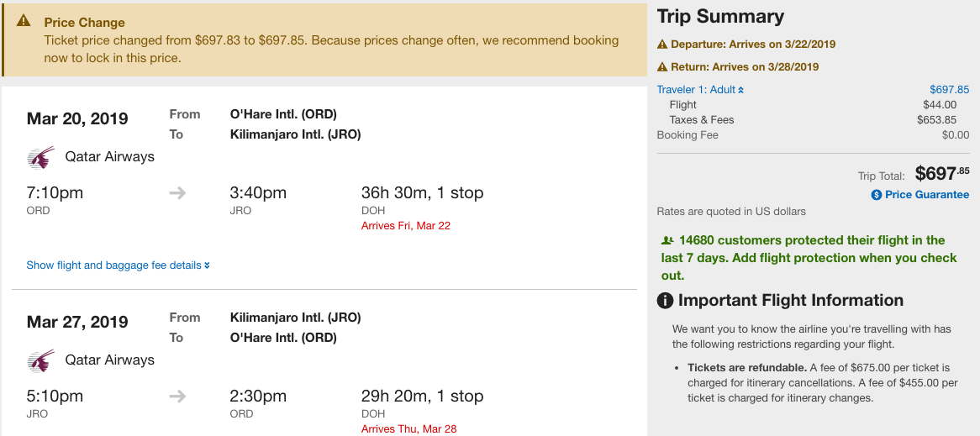Expand Show flight and baggage fee details
Image resolution: width=980 pixels, height=436 pixels.
click(118, 265)
